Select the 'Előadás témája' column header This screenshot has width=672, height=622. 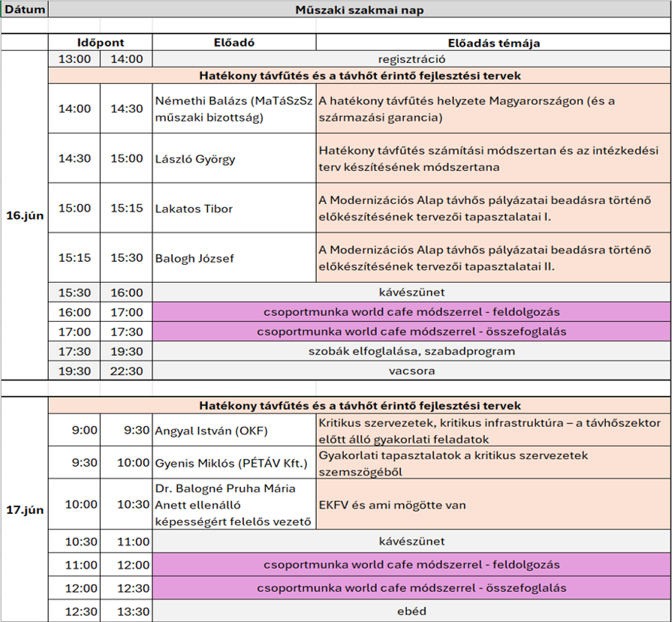tap(494, 43)
